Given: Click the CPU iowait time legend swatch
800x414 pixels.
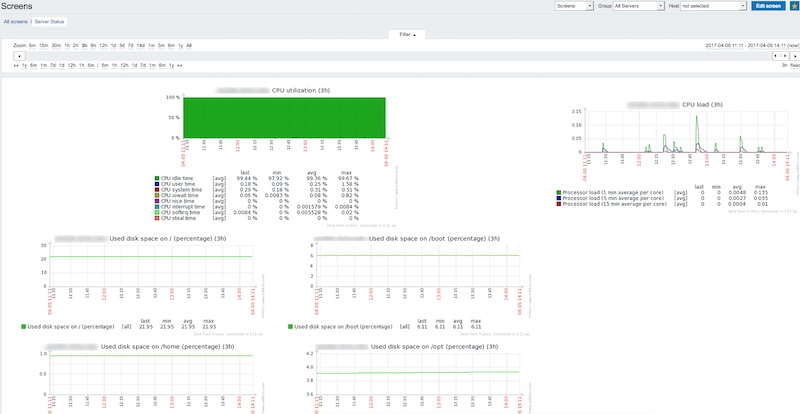Looking at the screenshot, I should coord(157,195).
